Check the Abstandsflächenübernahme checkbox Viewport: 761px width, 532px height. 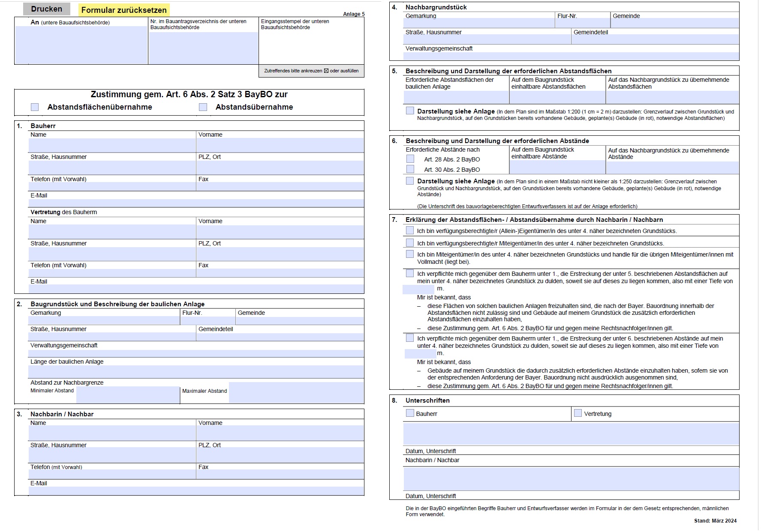click(x=35, y=107)
